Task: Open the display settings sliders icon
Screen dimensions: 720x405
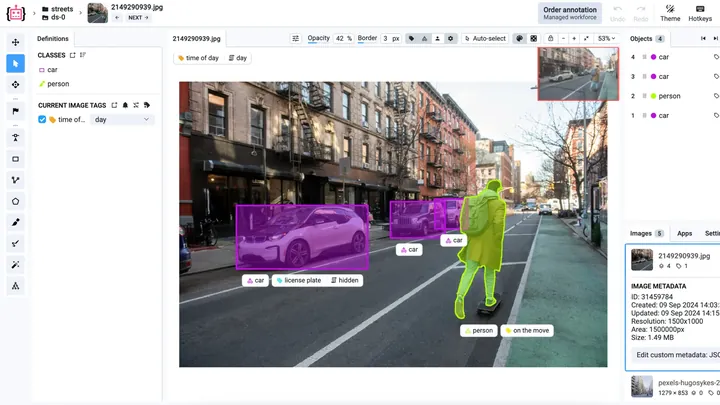Action: (x=296, y=39)
